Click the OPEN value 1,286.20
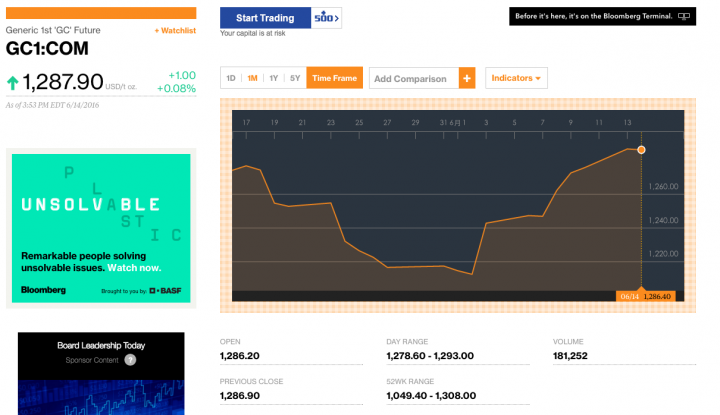The width and height of the screenshot is (720, 415). [x=240, y=356]
